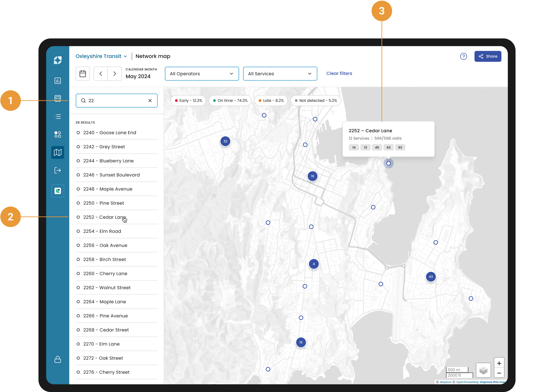This screenshot has height=392, width=554.
Task: Open the map layers button
Action: (x=483, y=370)
